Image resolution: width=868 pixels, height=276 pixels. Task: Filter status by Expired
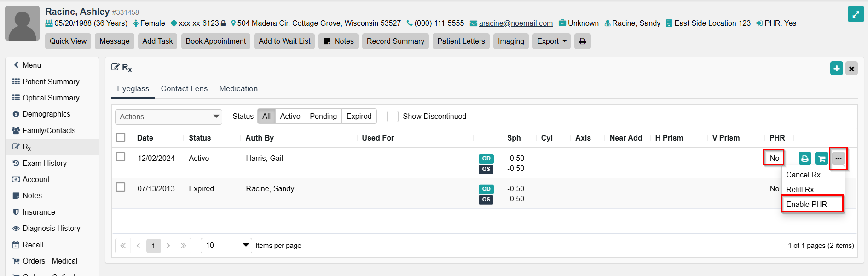coord(359,117)
